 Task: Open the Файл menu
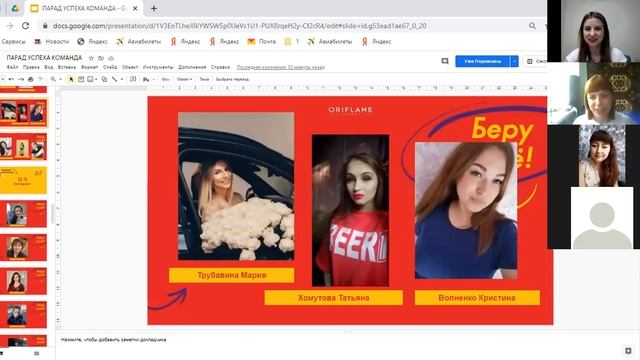pyautogui.click(x=12, y=67)
